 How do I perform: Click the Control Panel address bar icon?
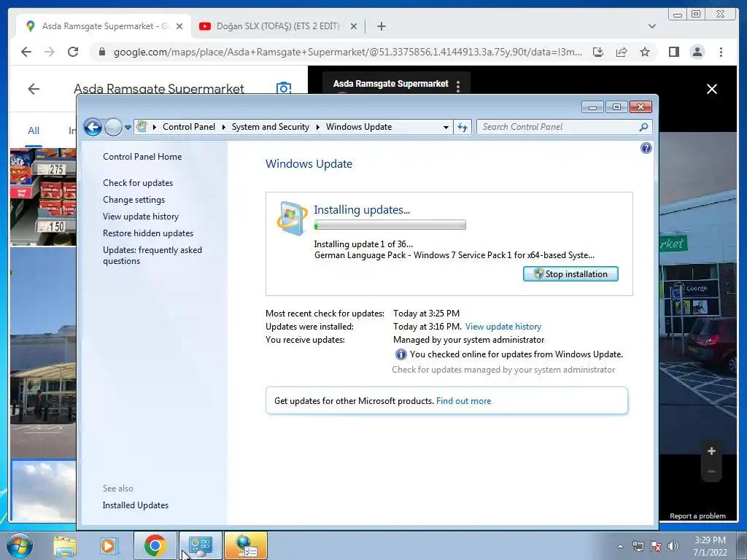(142, 127)
